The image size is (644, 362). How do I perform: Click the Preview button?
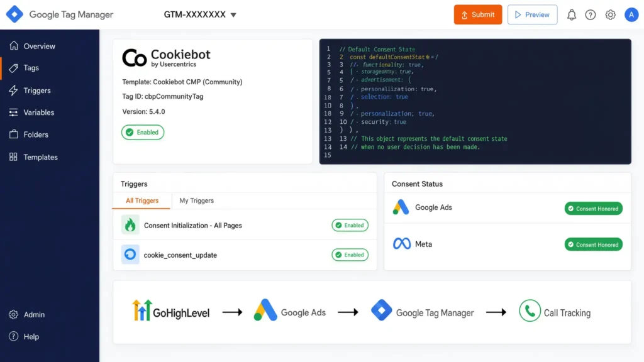click(x=532, y=15)
